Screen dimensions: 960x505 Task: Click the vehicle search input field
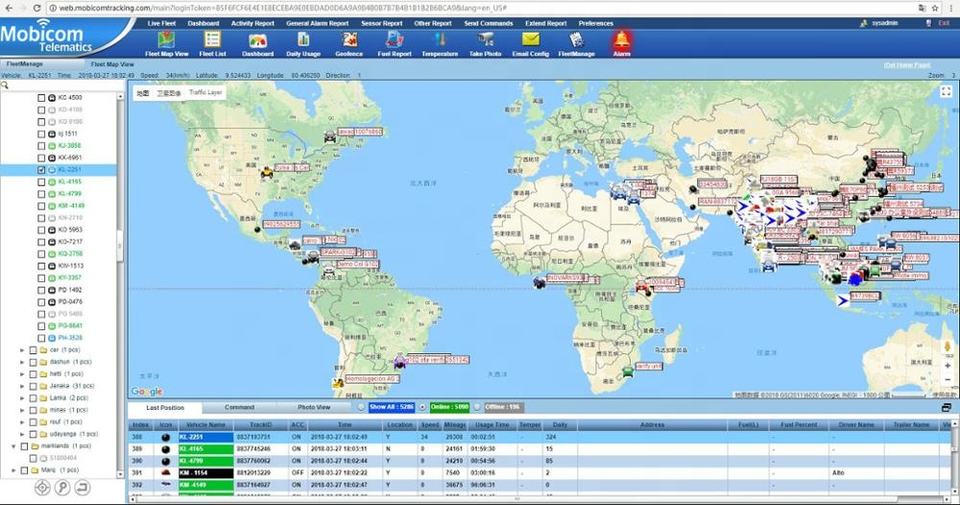pos(62,85)
